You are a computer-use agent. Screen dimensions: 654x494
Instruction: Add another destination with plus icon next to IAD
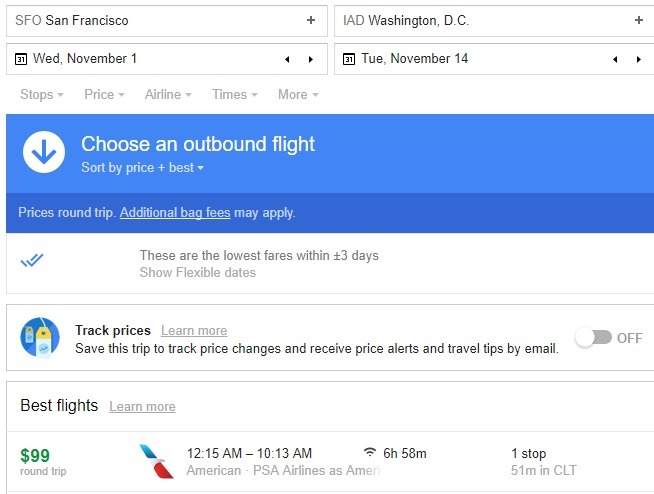[639, 20]
